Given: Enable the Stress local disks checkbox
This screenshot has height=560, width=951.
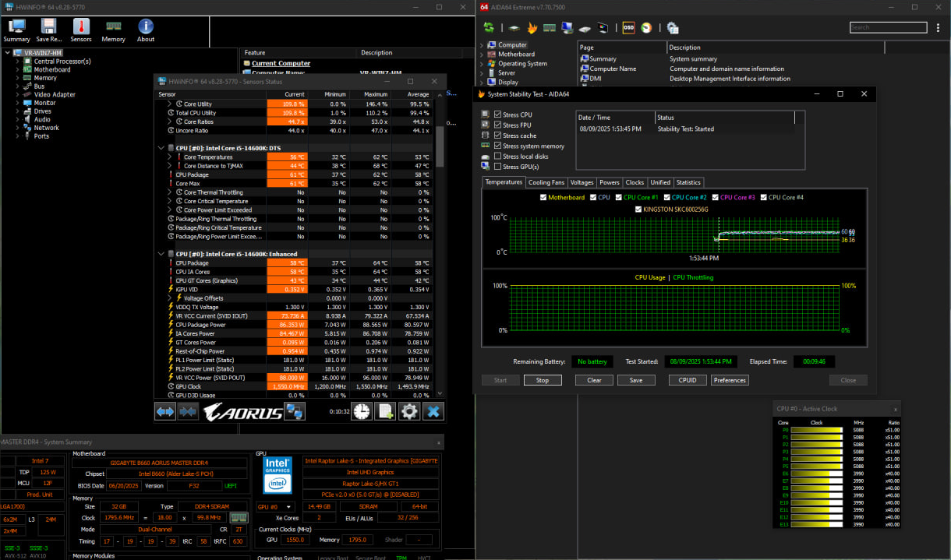Looking at the screenshot, I should click(x=498, y=157).
